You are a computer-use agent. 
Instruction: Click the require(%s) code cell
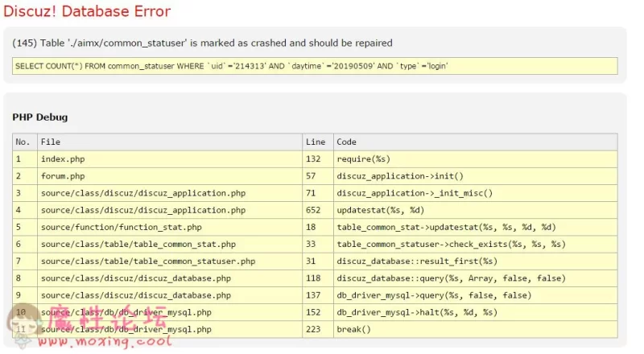[476, 159]
